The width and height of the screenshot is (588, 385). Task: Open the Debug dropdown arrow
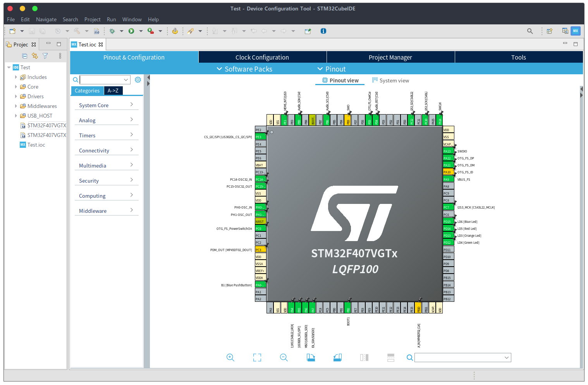click(x=122, y=31)
